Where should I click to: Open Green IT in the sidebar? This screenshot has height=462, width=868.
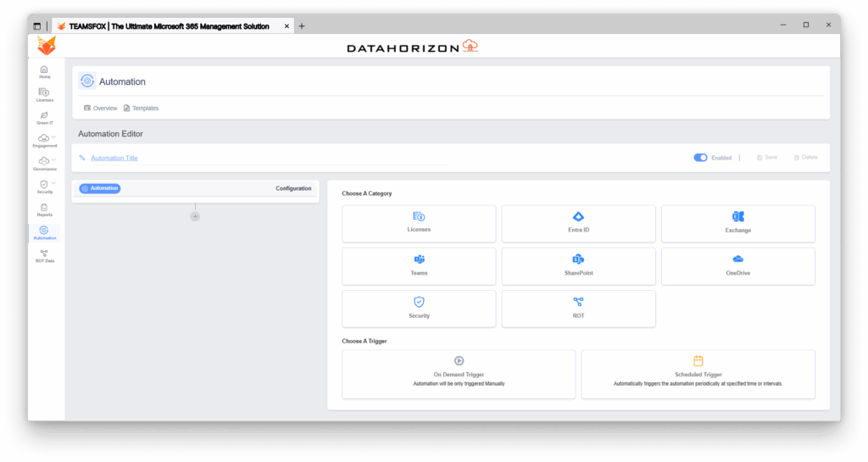click(x=44, y=118)
